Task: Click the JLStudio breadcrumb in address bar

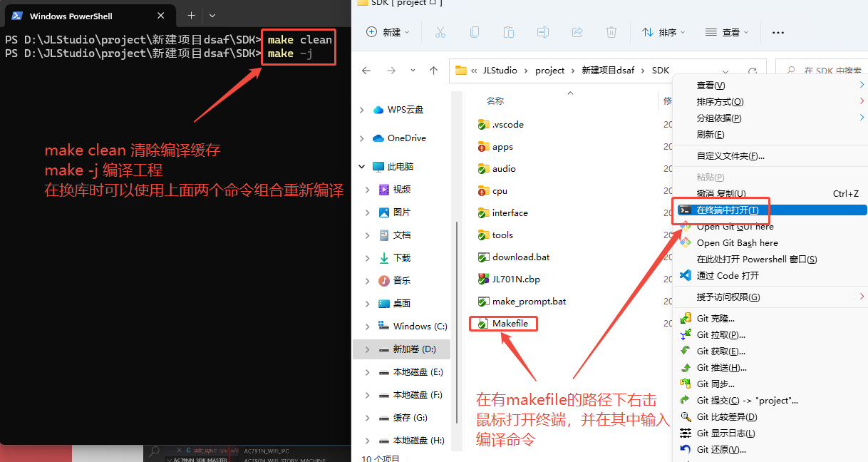Action: [500, 71]
